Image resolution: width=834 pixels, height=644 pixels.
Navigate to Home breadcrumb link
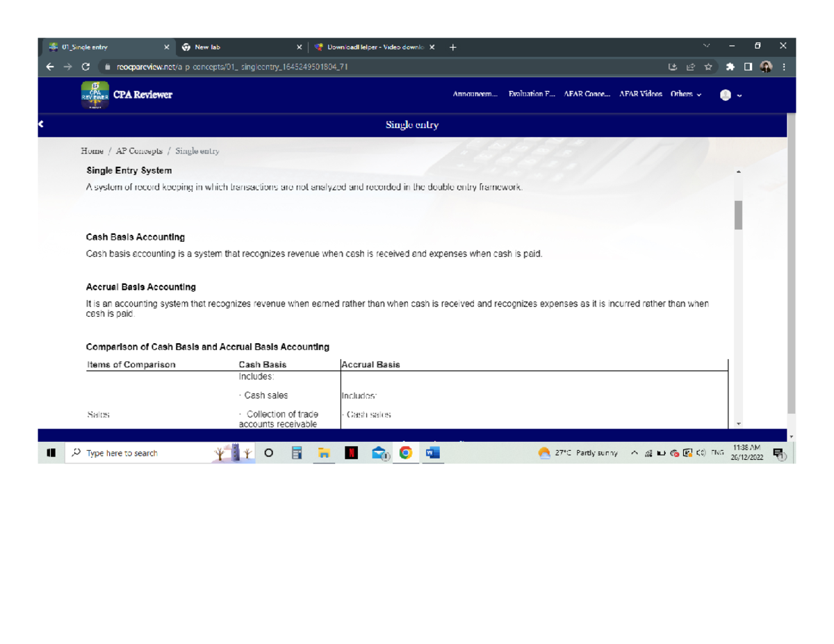(x=92, y=151)
